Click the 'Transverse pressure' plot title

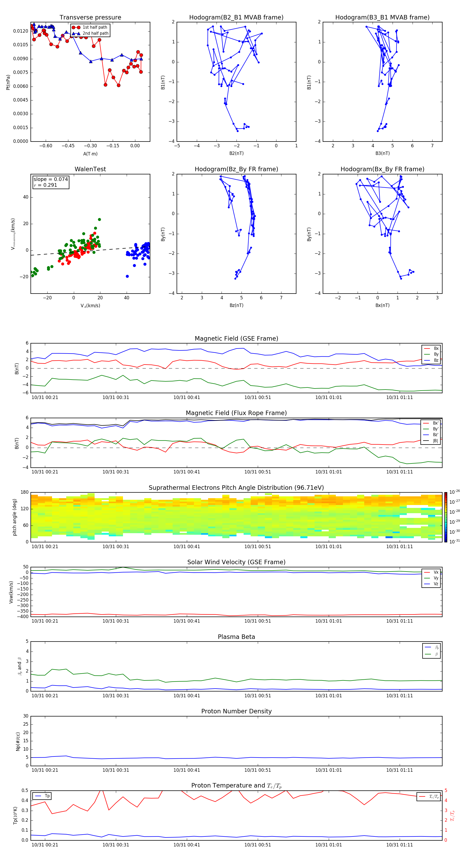[x=90, y=17]
